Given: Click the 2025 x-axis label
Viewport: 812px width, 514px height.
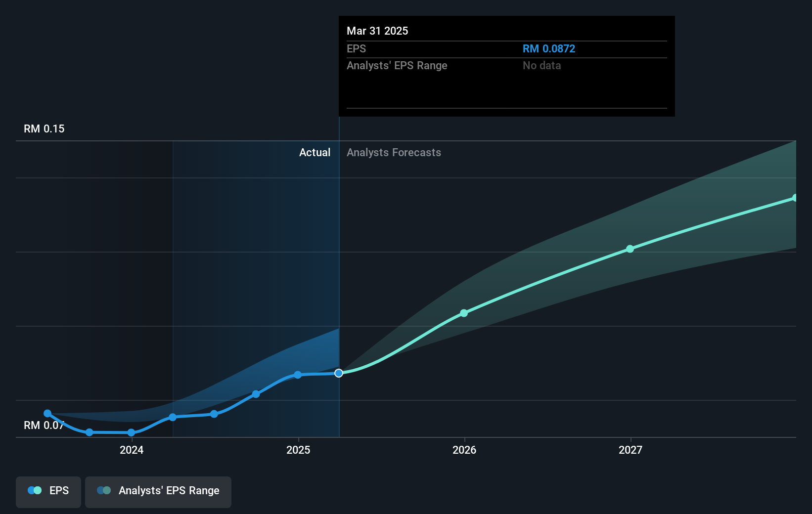Looking at the screenshot, I should click(298, 450).
